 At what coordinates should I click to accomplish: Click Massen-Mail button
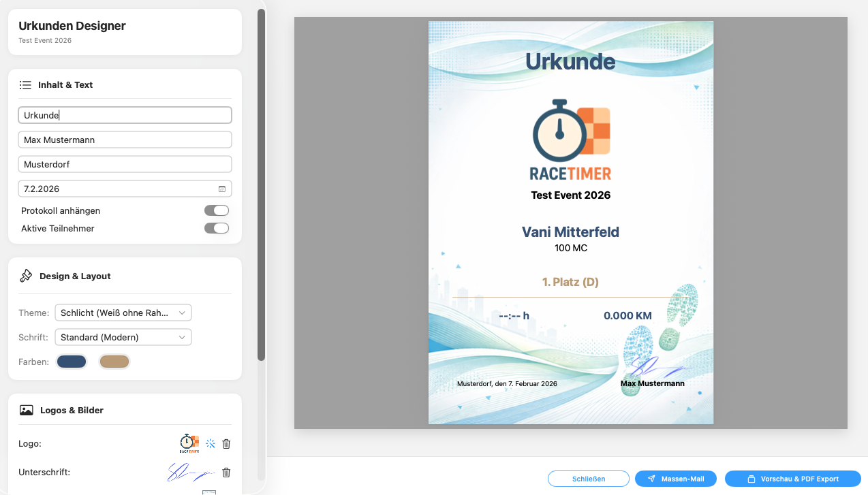point(676,479)
